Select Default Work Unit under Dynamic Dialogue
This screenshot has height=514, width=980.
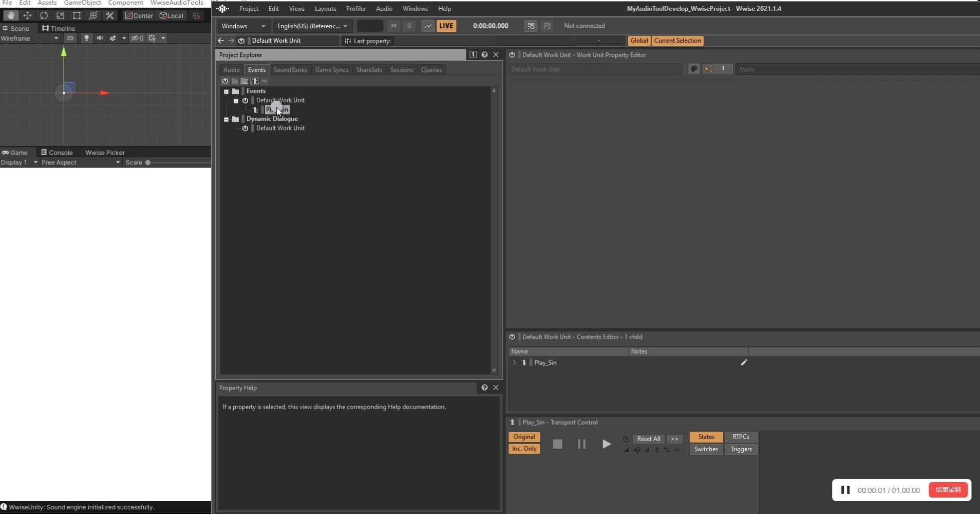click(x=280, y=128)
